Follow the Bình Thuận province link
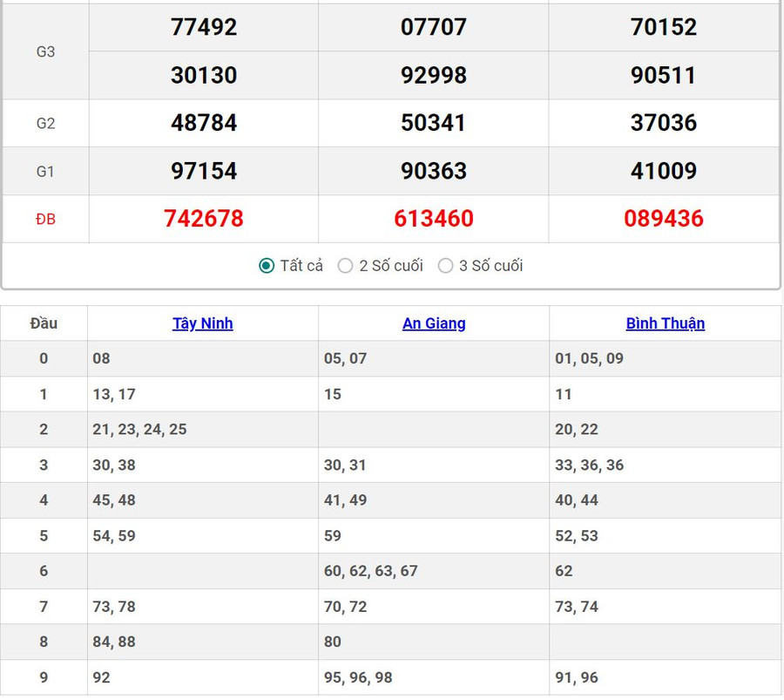Image resolution: width=784 pixels, height=700 pixels. coord(665,323)
